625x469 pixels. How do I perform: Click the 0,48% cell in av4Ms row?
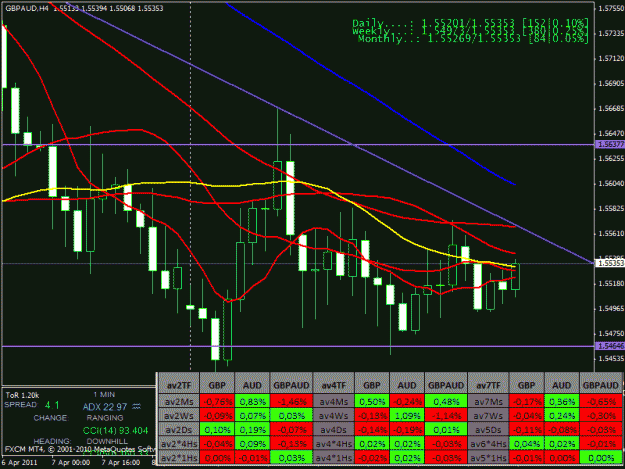[x=446, y=402]
